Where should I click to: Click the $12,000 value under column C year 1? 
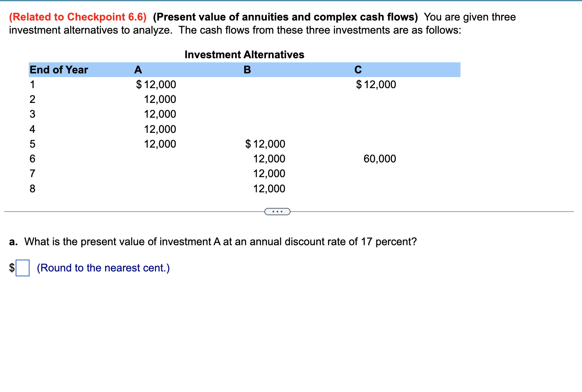click(x=376, y=84)
